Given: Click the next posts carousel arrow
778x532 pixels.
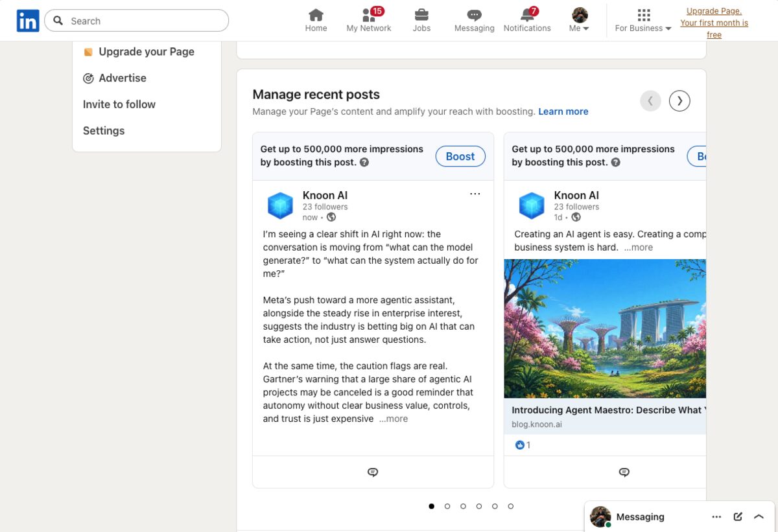Looking at the screenshot, I should click(x=679, y=100).
